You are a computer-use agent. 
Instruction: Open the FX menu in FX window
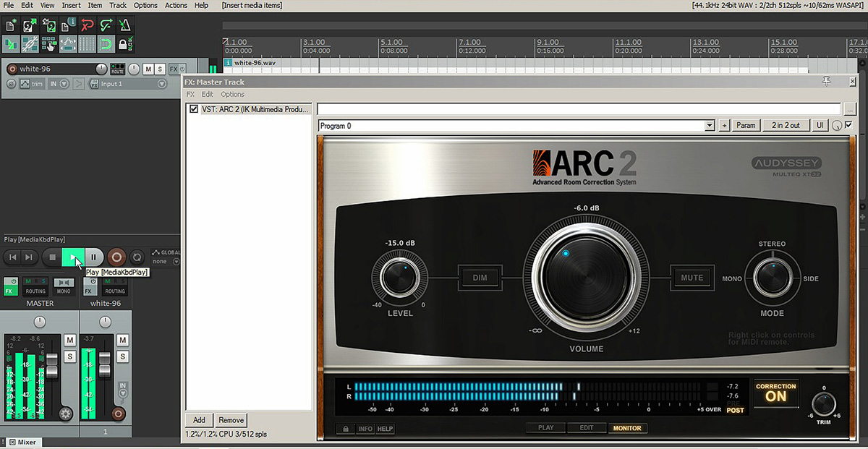pyautogui.click(x=190, y=95)
